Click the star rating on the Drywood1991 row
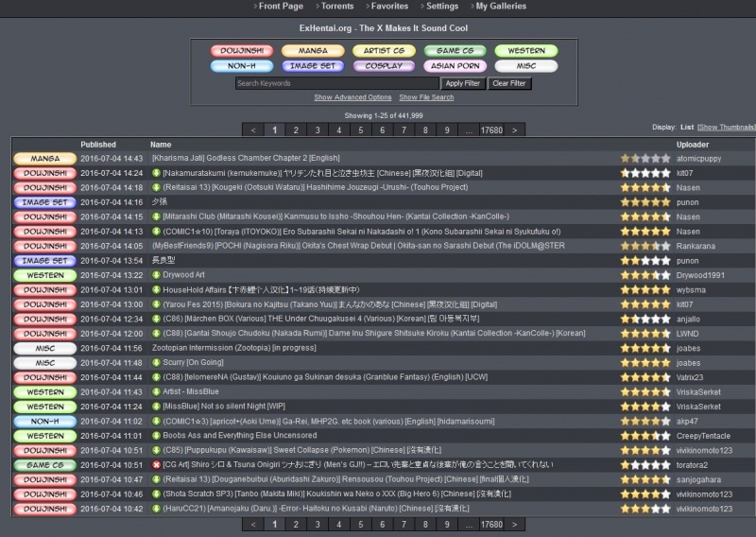756x537 pixels. coord(645,275)
